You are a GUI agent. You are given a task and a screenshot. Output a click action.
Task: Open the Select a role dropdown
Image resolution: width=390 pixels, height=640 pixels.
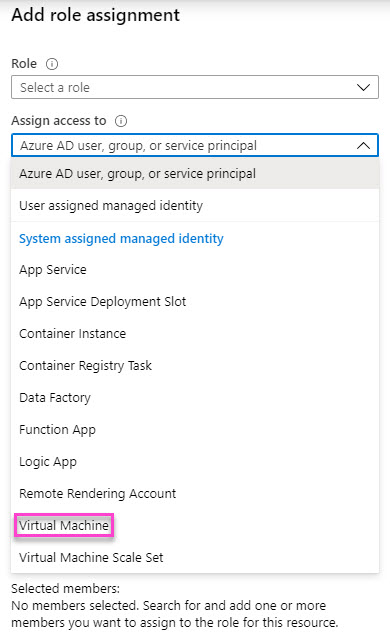coord(195,87)
